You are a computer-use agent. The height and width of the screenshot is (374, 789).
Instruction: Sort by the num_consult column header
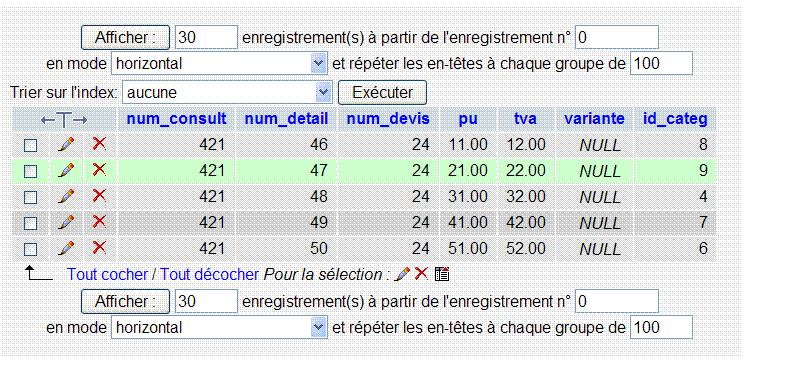click(x=177, y=119)
